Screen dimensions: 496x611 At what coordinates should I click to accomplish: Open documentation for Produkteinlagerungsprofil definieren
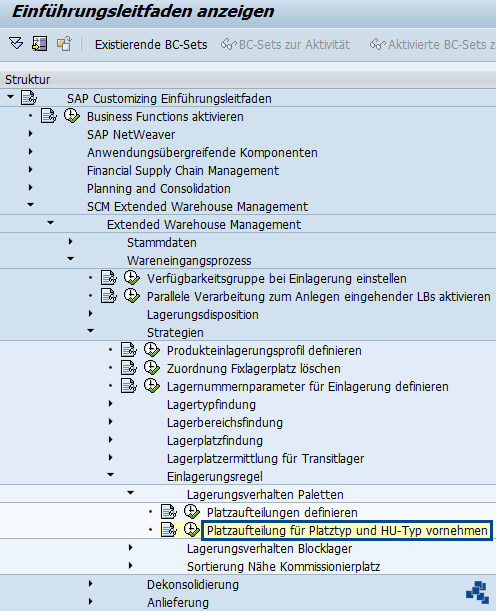pyautogui.click(x=129, y=350)
